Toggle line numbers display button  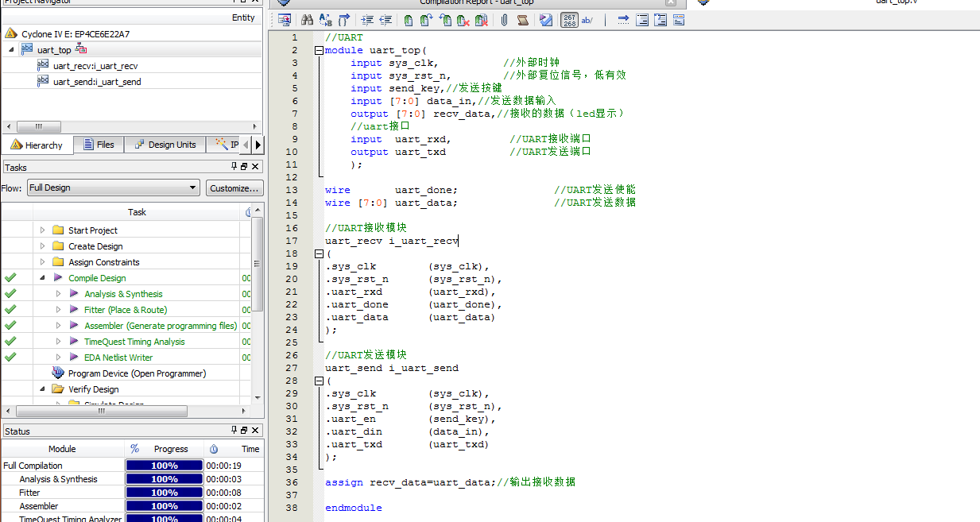tap(569, 20)
